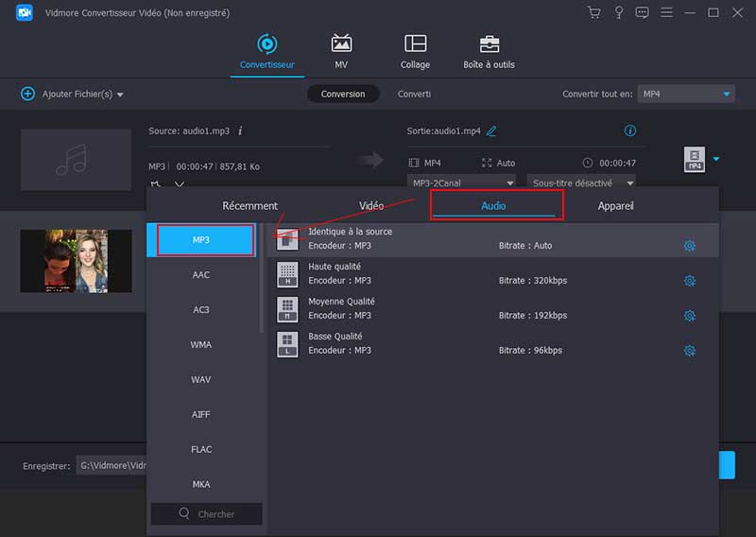
Task: Click the Auto resolution icon
Action: (487, 163)
